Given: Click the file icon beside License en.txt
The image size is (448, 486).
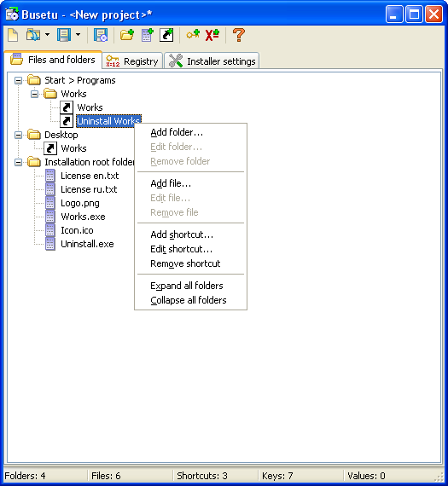Looking at the screenshot, I should pyautogui.click(x=50, y=176).
